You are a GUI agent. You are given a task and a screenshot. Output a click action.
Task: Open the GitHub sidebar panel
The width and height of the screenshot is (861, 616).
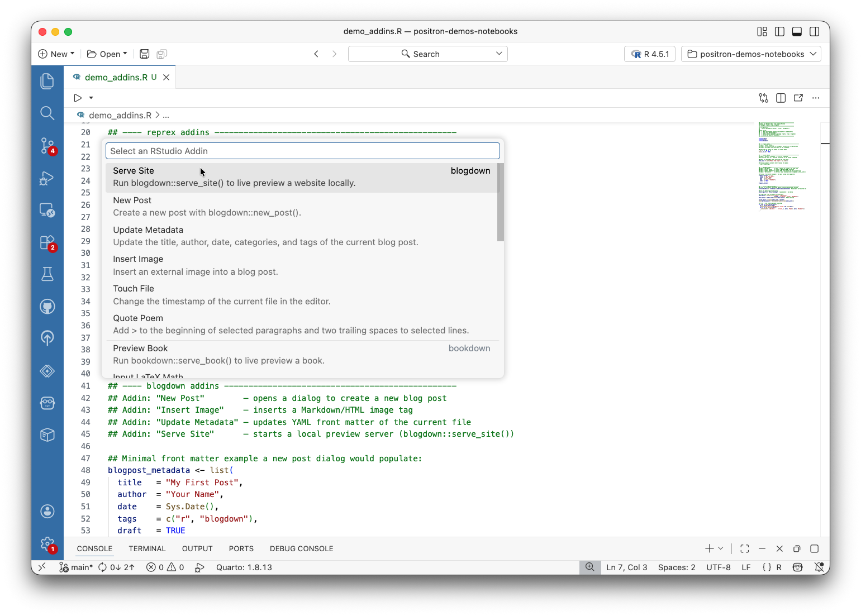point(47,306)
